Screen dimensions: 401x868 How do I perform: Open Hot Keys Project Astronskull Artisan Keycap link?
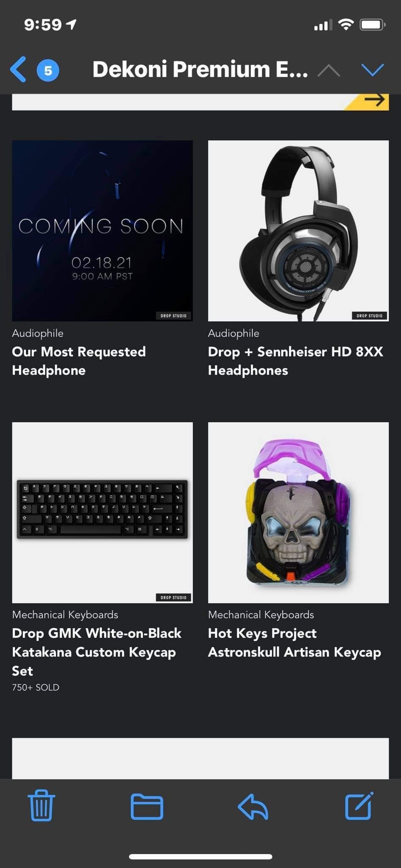tap(295, 643)
